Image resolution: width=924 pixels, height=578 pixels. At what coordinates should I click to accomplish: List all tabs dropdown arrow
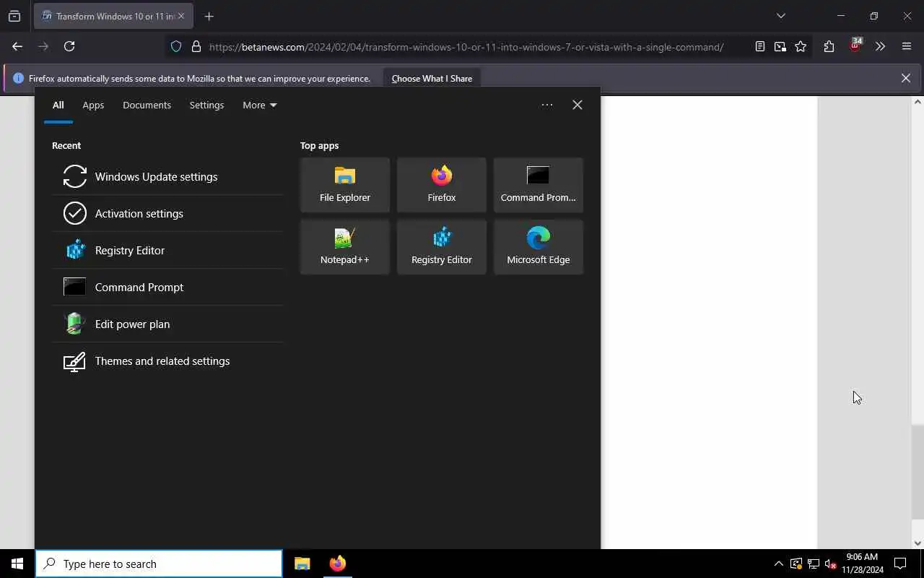click(781, 16)
